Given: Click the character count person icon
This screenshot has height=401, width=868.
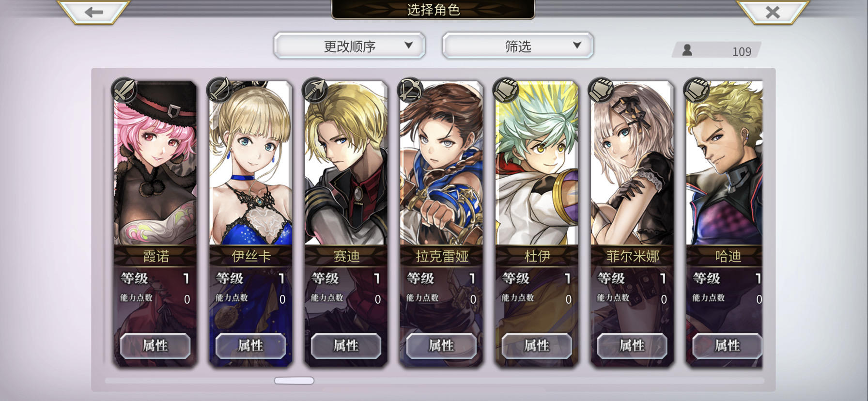Looking at the screenshot, I should point(687,50).
